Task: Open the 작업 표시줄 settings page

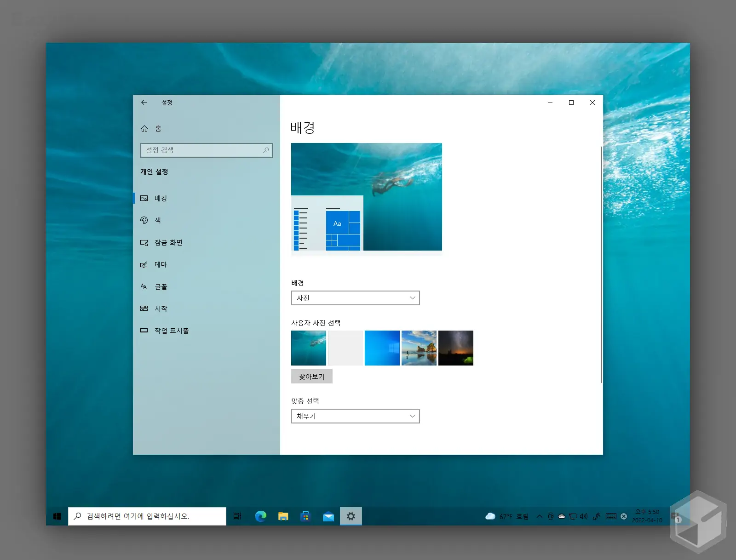Action: 171,331
